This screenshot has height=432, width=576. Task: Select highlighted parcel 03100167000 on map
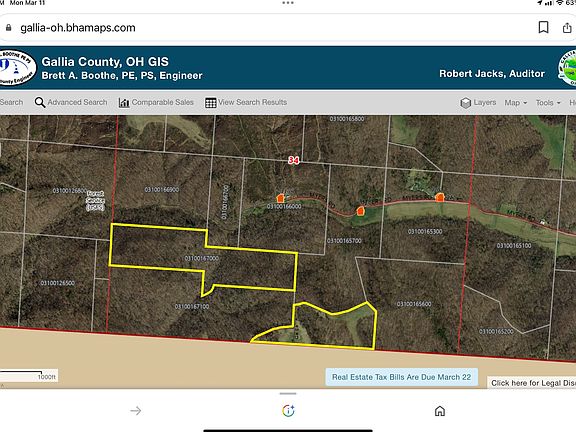click(x=201, y=258)
